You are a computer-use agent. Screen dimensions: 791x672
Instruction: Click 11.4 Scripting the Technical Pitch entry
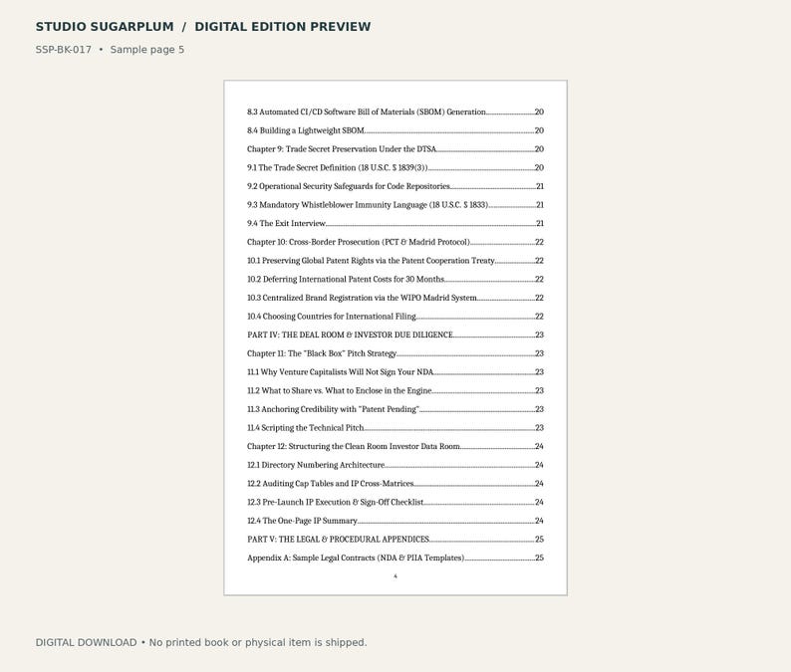pyautogui.click(x=395, y=428)
